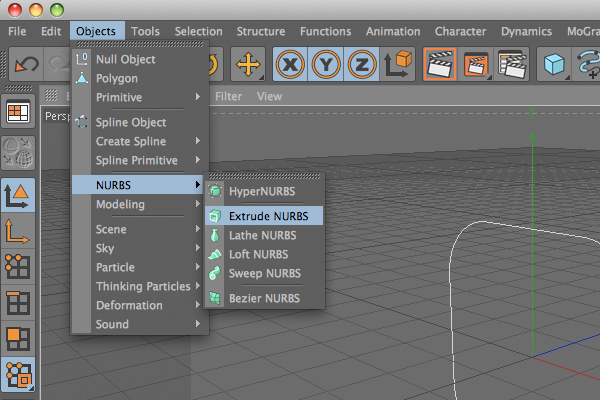600x400 pixels.
Task: Switch to Polygons mode icon
Action: [x=18, y=338]
